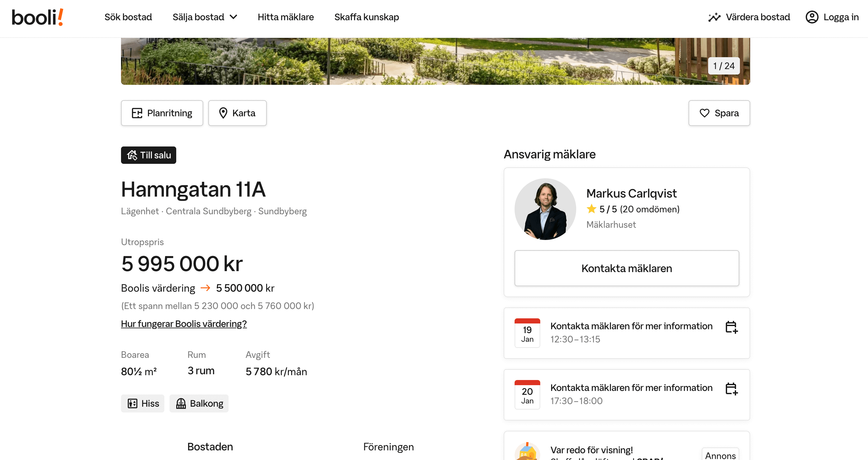This screenshot has height=460, width=868.
Task: Click the Värdera bostad chart icon
Action: click(x=714, y=17)
